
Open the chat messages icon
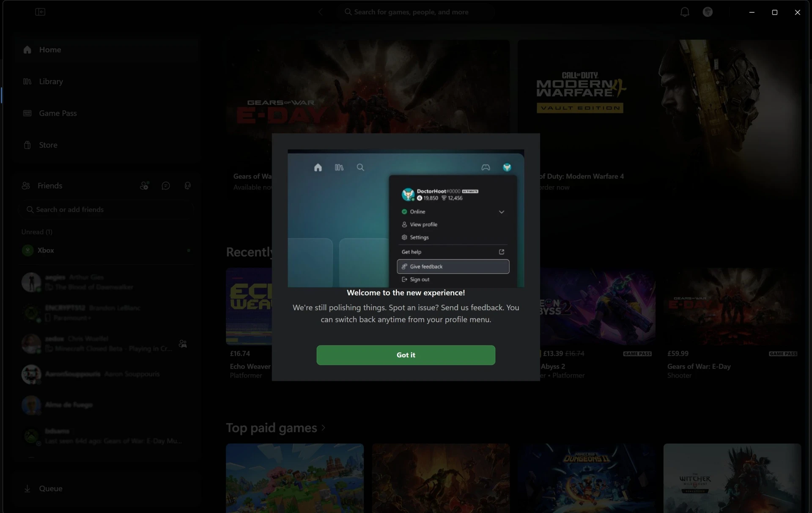[166, 186]
